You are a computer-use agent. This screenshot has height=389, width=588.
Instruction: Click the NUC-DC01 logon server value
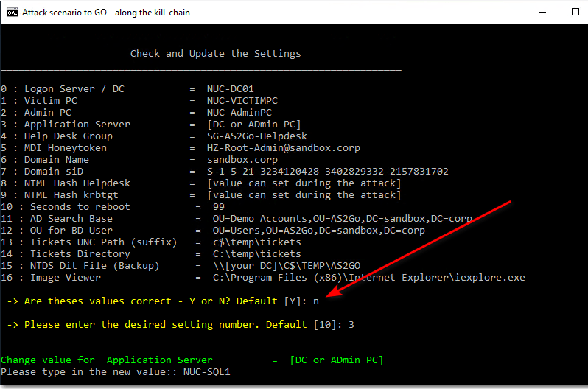tap(230, 89)
